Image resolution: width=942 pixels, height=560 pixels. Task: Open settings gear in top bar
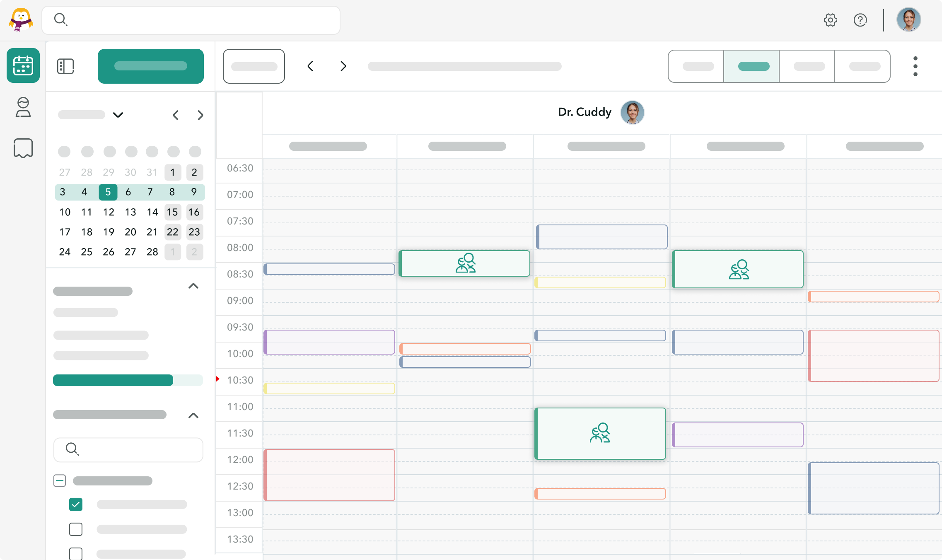830,20
